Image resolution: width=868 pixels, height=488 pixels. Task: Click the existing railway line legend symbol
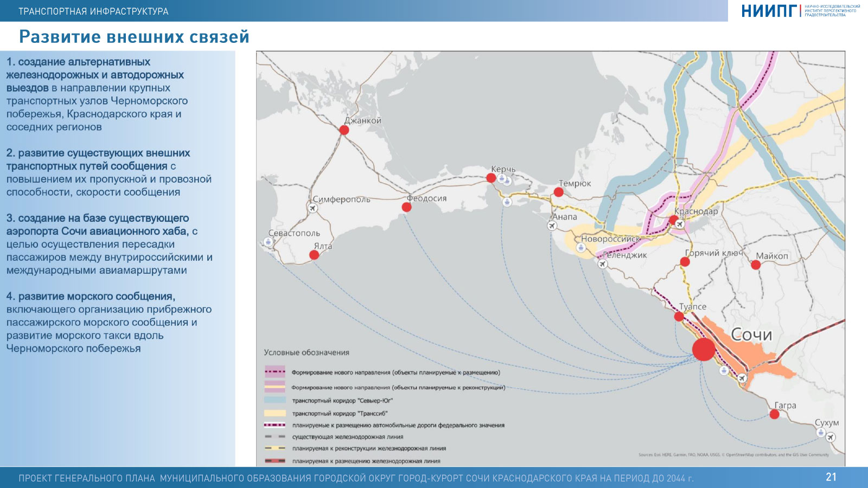275,436
